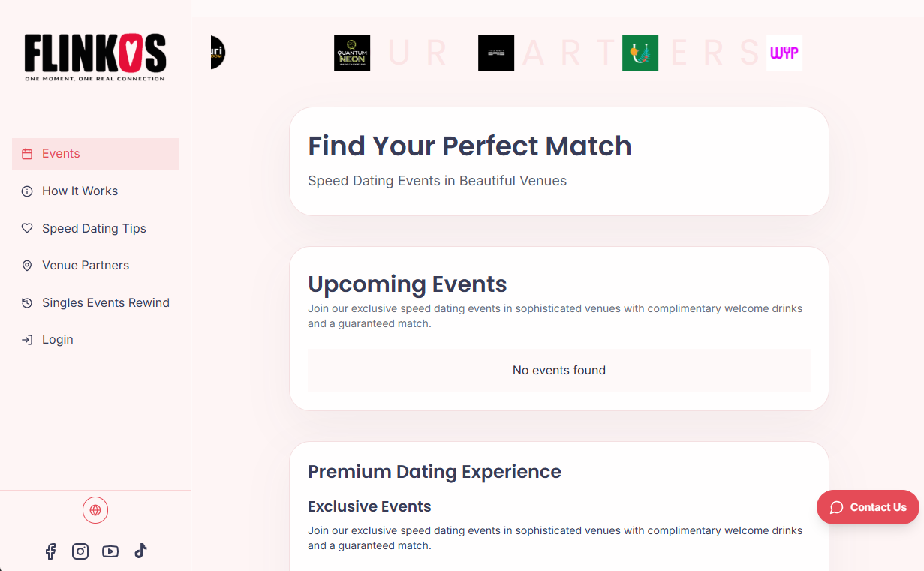Click the rewind icon beside Singles Events Rewind

pos(26,302)
